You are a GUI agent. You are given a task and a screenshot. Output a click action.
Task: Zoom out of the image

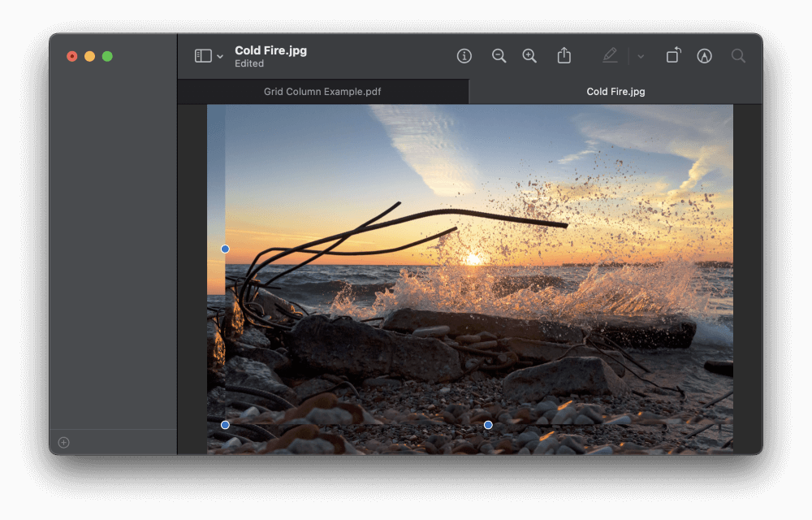pos(499,55)
